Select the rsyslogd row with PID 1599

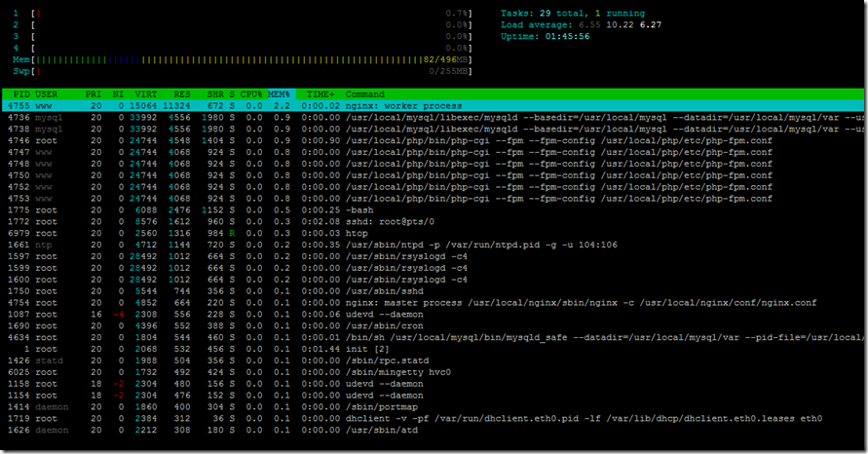433,268
